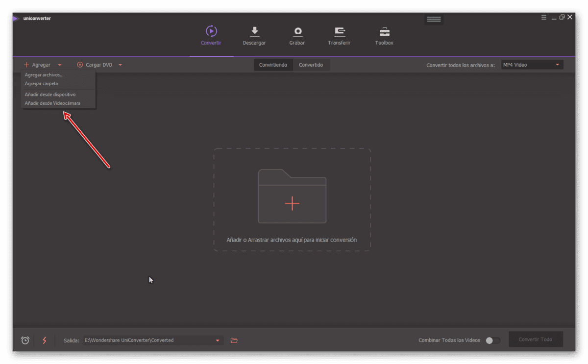Switch to the Convertido tab
This screenshot has height=364, width=588.
coord(311,65)
